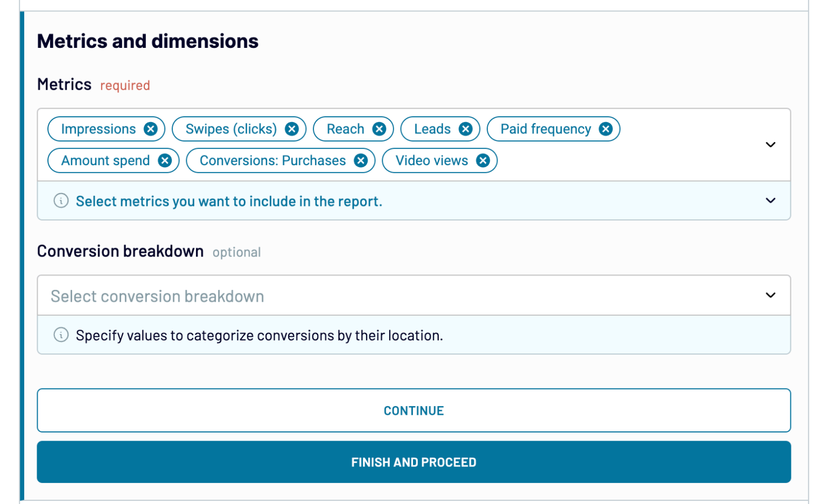This screenshot has width=827, height=504.
Task: Click the info icon beside metrics hint
Action: click(61, 201)
